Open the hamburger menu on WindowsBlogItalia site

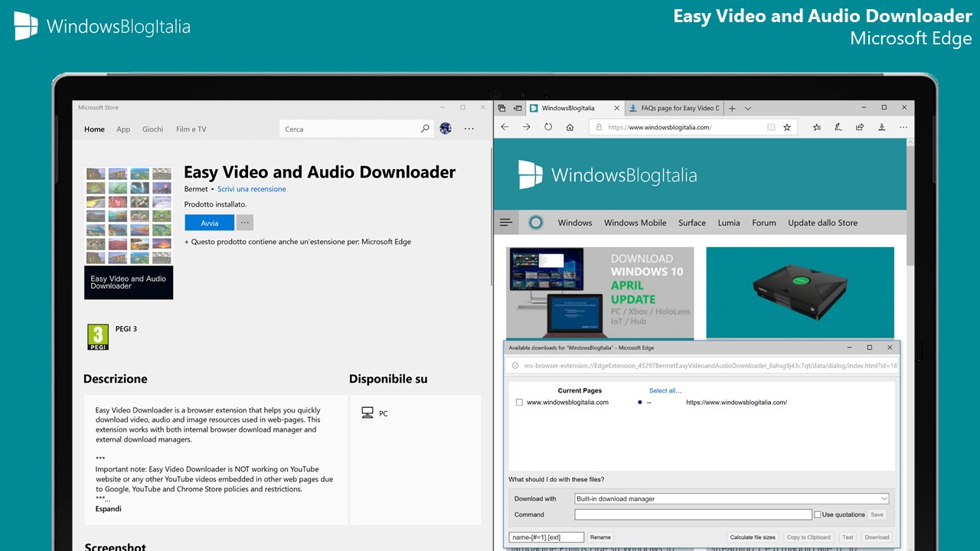[505, 223]
